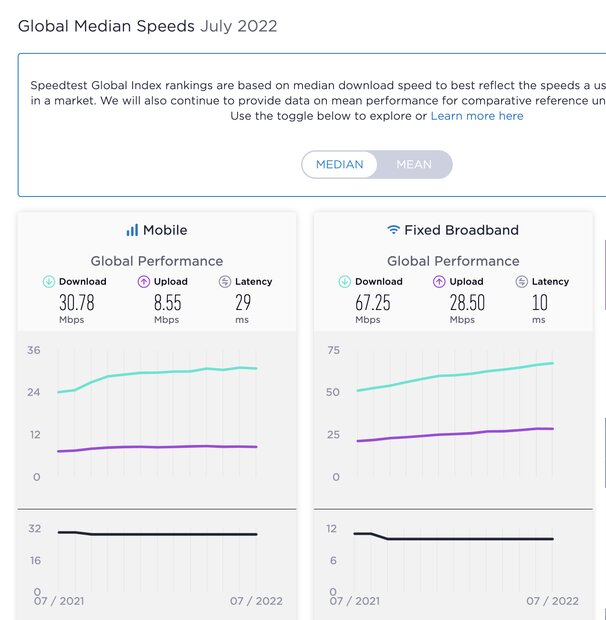606x620 pixels.
Task: Click Fixed Broadband download speed 67.25 value
Action: tap(372, 303)
